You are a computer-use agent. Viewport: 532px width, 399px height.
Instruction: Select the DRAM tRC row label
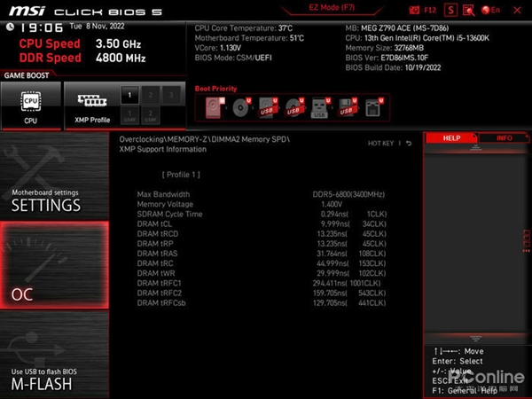tap(155, 263)
